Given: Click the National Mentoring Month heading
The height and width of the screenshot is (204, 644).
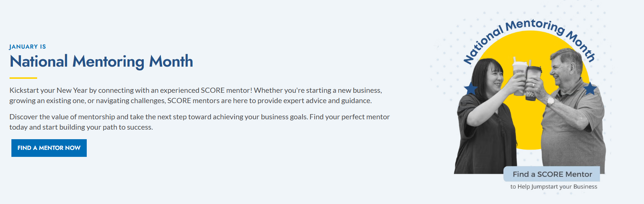Looking at the screenshot, I should 101,61.
